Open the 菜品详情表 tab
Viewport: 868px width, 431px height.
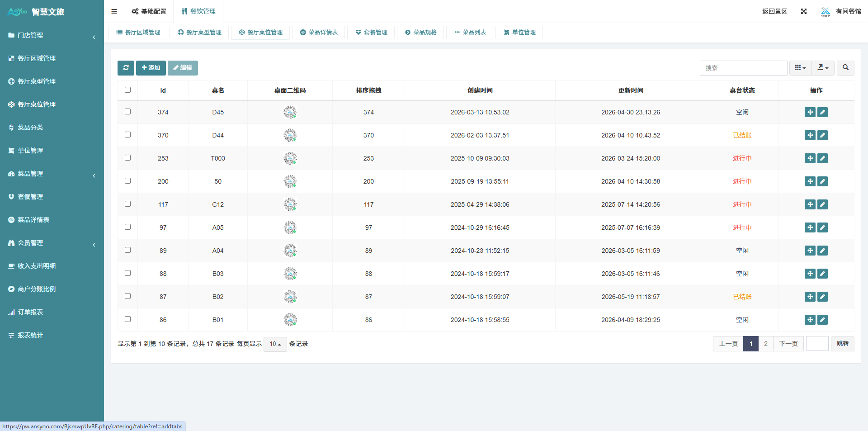click(319, 33)
